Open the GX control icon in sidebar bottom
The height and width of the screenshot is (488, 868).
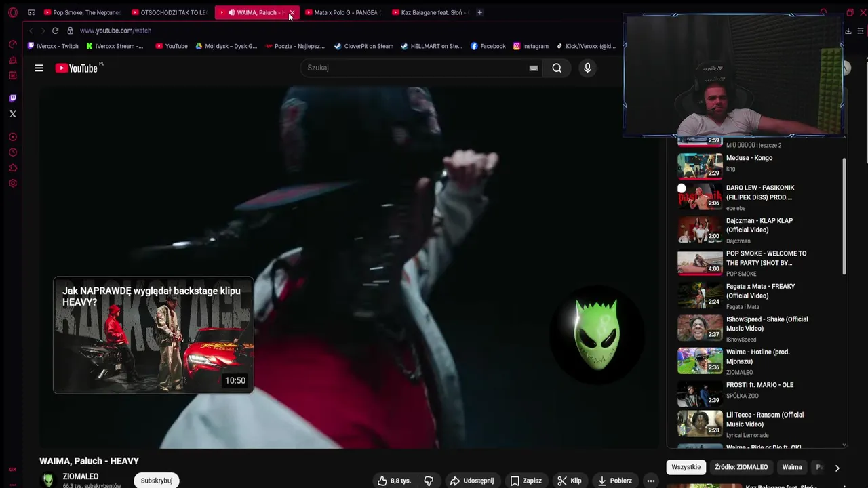pos(13,469)
